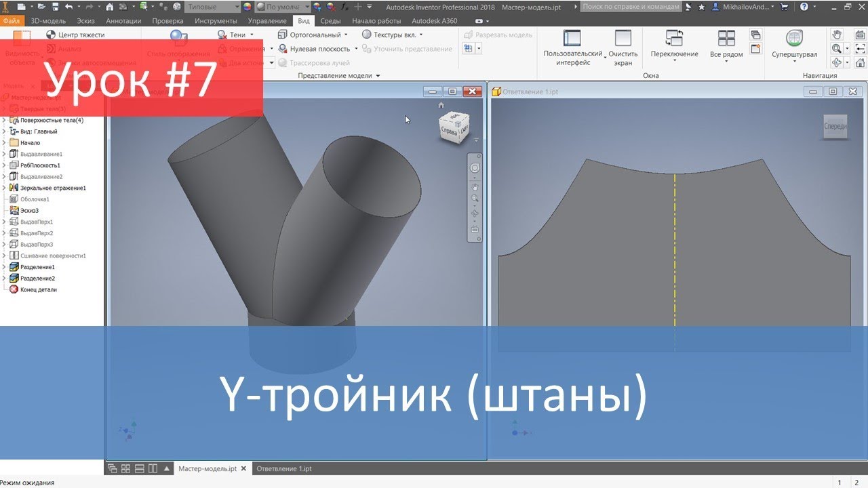Switch to the Аннотации ribbon tab
Viewport: 868px width, 488px height.
pos(123,21)
